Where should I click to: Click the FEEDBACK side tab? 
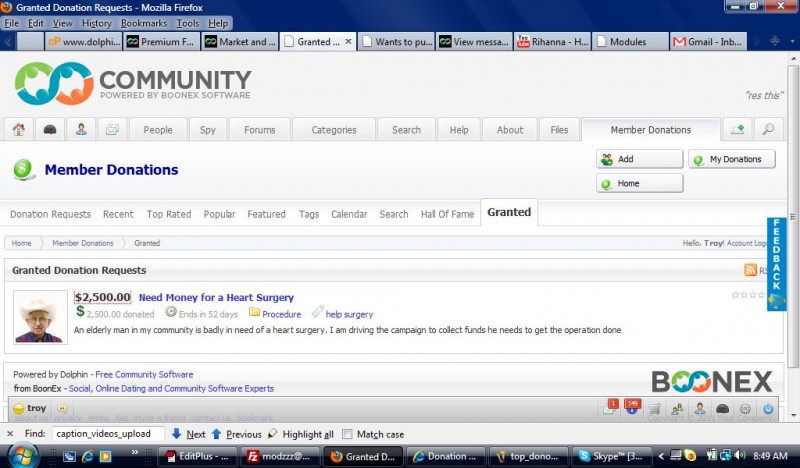tap(776, 264)
